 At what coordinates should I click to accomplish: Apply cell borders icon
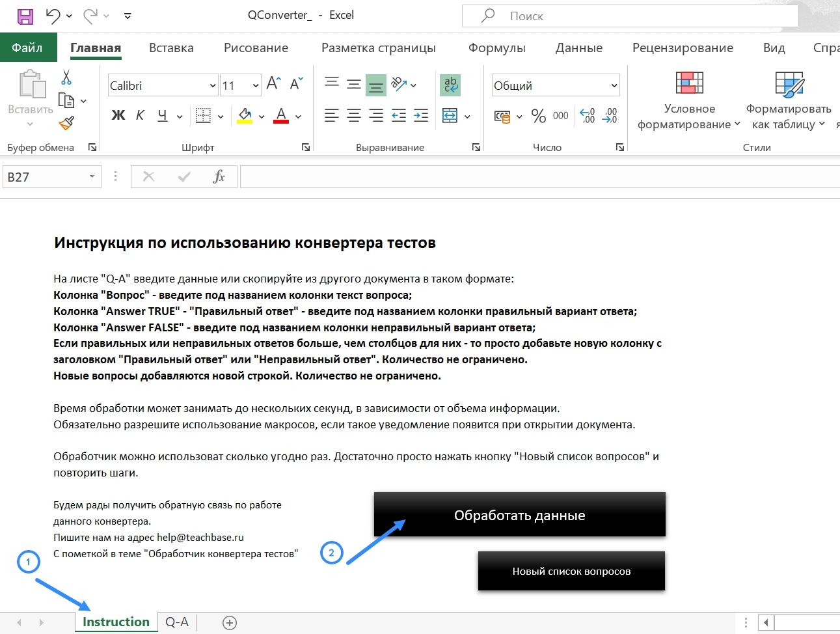click(x=203, y=116)
